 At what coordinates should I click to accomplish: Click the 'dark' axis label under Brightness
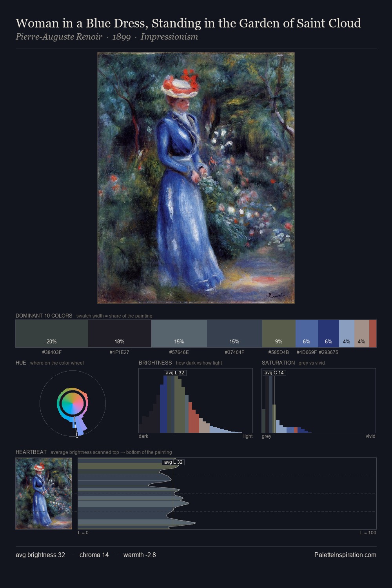tap(143, 436)
